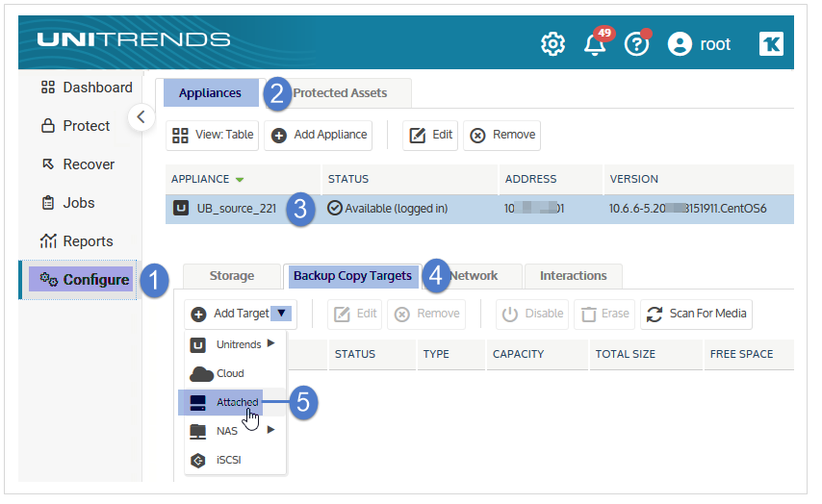
Task: Click the Disable target button
Action: 532,314
